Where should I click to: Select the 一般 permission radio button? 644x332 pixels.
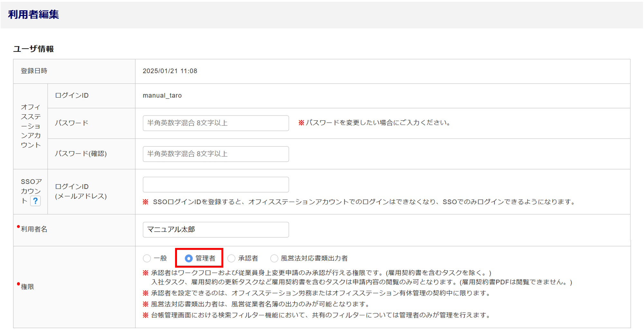[x=147, y=258]
